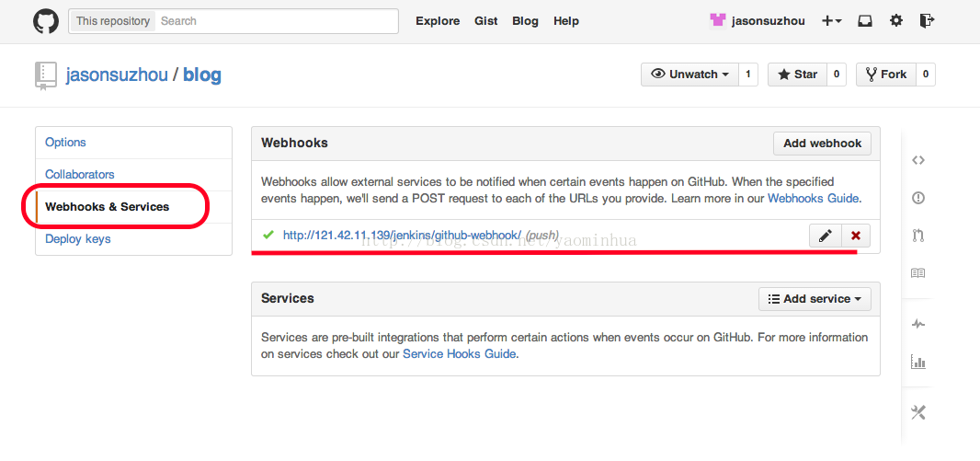Screen dimensions: 980x461
Task: Open the Service Hooks Guide link
Action: [460, 354]
